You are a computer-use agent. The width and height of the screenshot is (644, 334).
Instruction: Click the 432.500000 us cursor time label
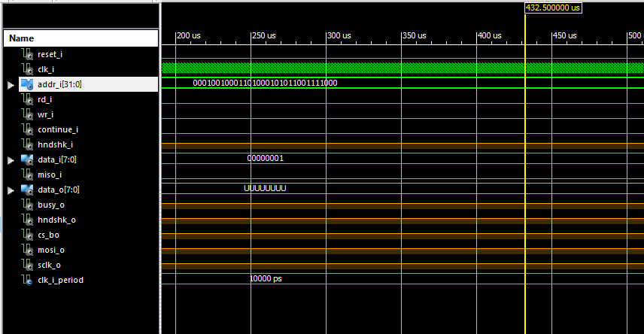(x=553, y=8)
